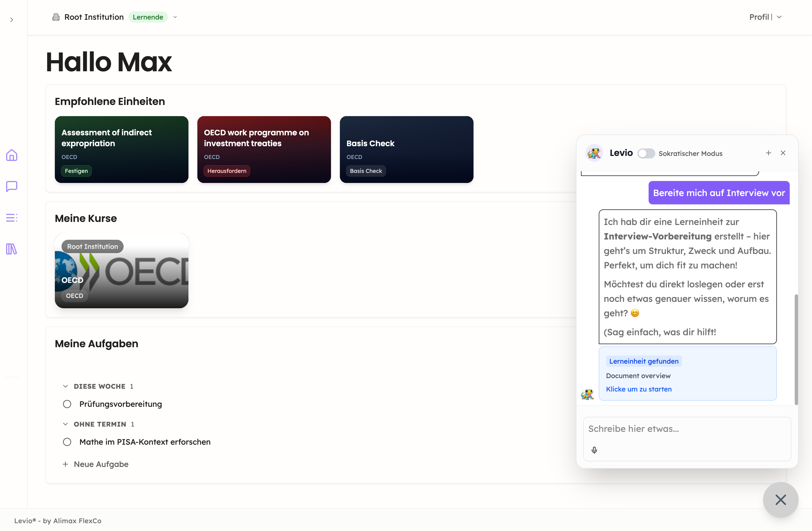Open the OECD course thumbnail

121,271
